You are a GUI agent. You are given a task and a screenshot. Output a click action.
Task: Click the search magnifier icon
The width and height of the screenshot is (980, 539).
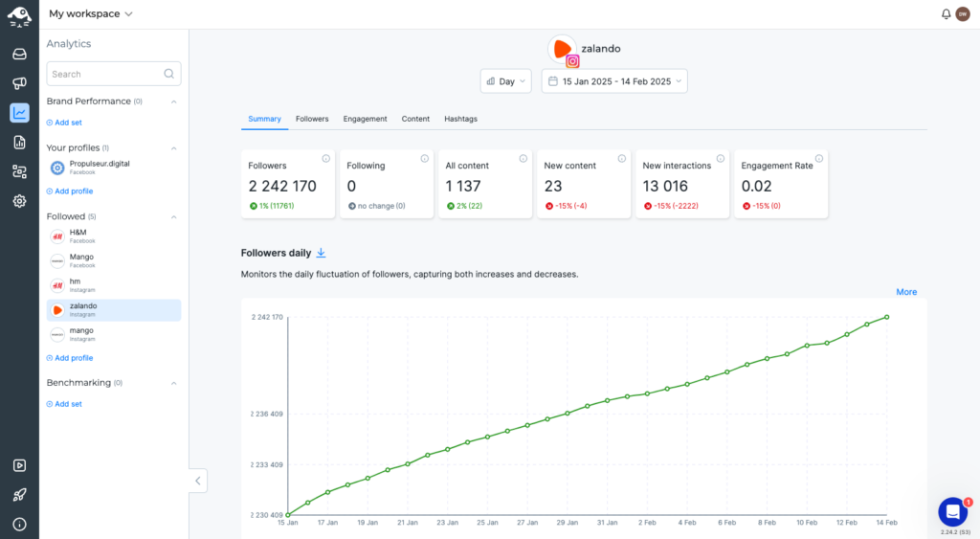pos(168,74)
